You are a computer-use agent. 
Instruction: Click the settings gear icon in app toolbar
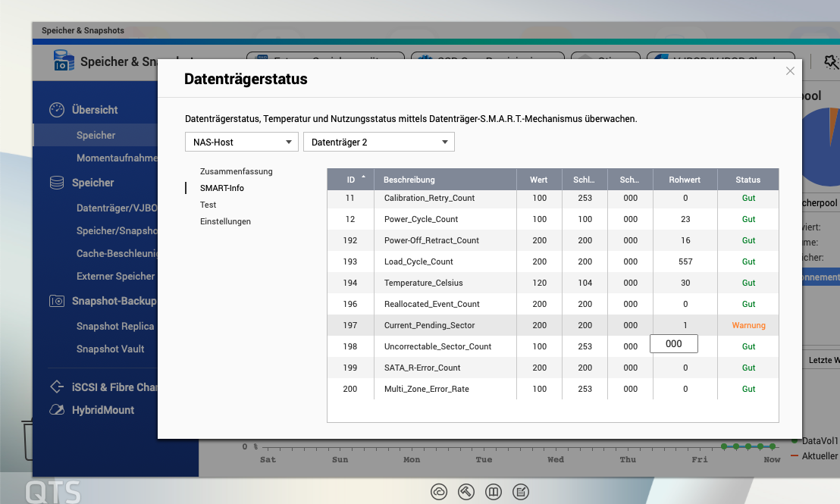click(832, 62)
